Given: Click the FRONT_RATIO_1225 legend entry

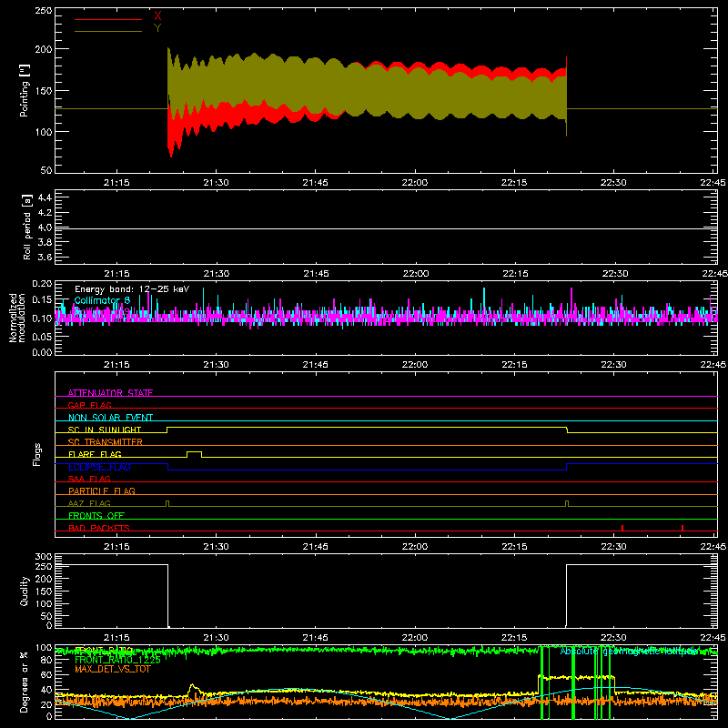Looking at the screenshot, I should point(117,660).
